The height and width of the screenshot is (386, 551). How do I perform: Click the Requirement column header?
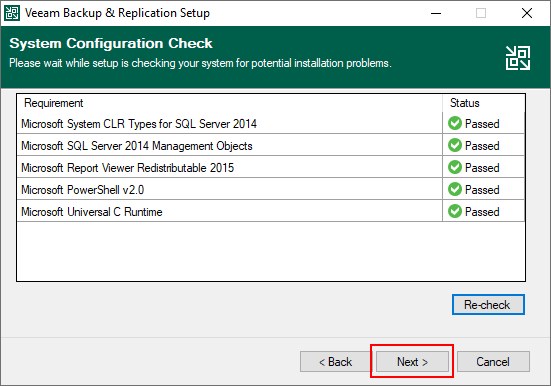coord(229,103)
